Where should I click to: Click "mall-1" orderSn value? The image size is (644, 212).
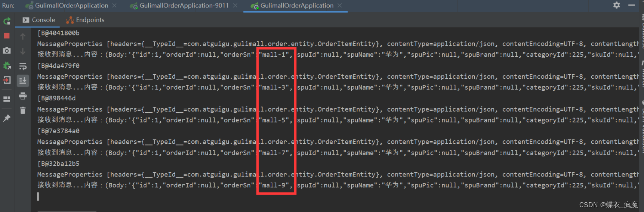point(274,54)
